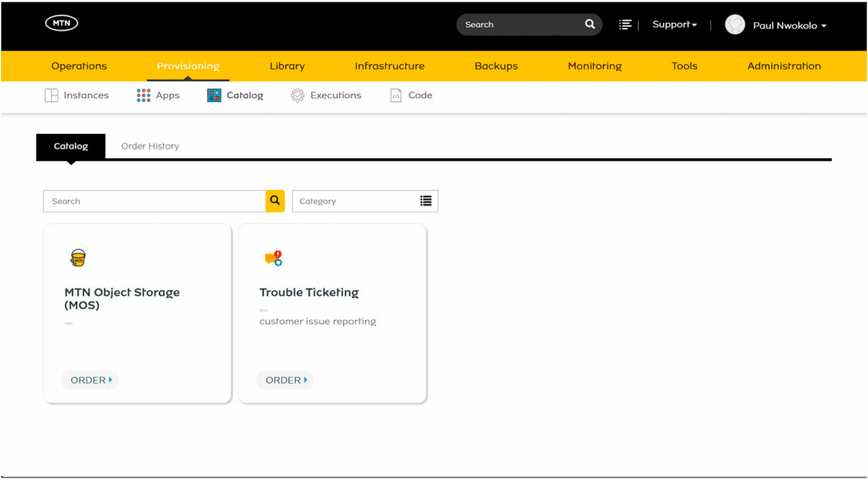
Task: Select the Catalog tab
Action: [71, 146]
